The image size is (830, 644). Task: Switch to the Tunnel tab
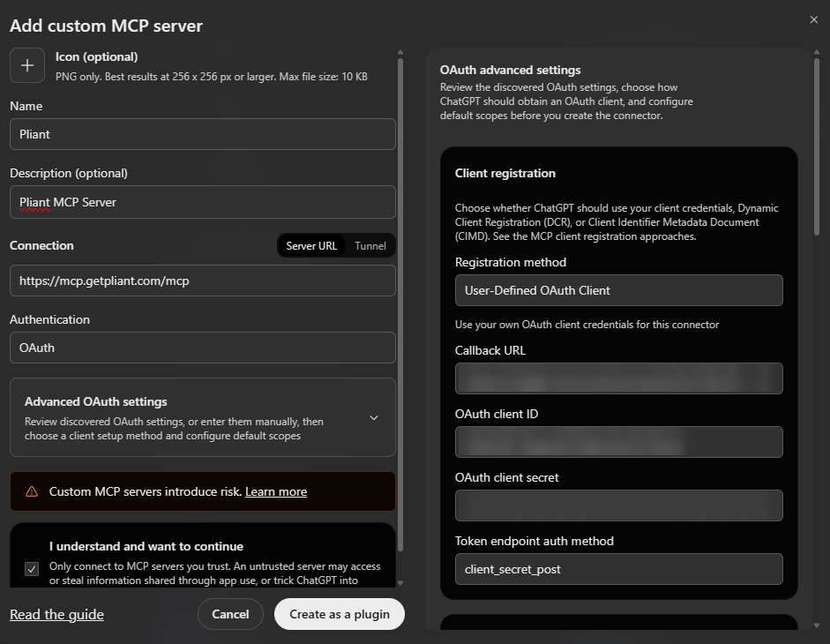[370, 246]
